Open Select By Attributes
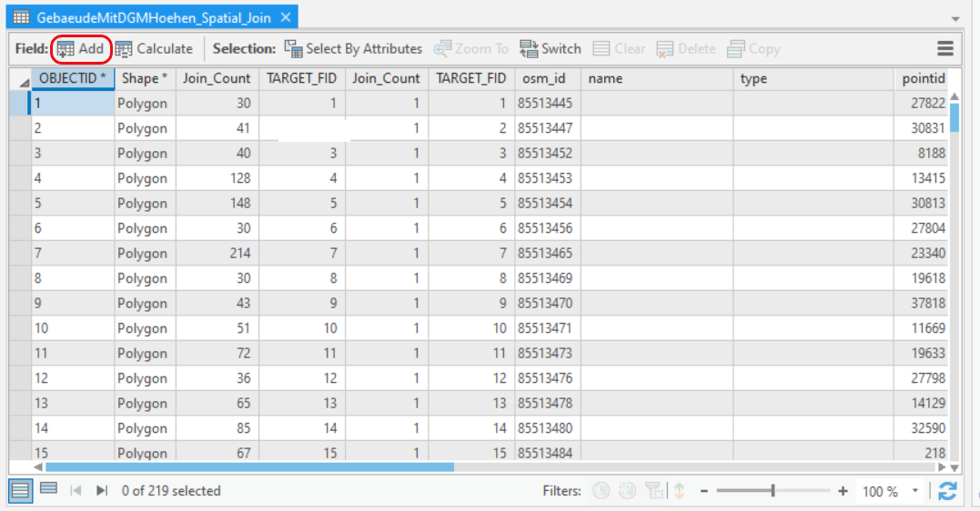The image size is (980, 511). pos(353,49)
